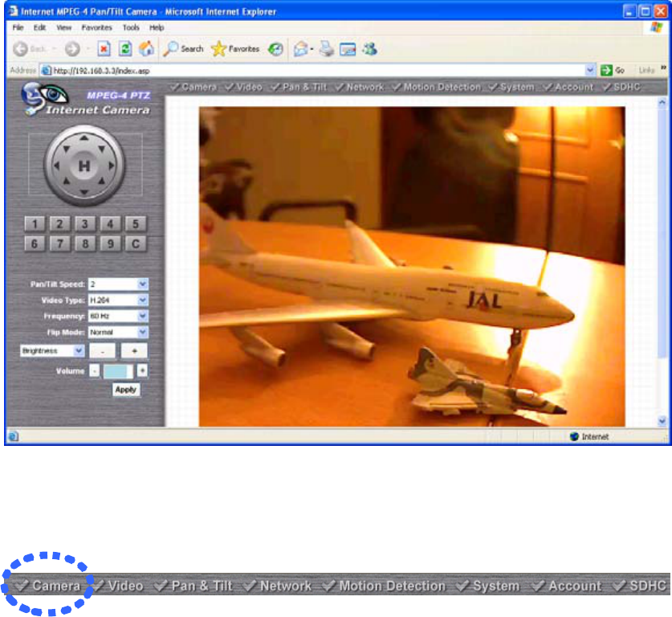Click the live video image of airplane
The height and width of the screenshot is (617, 672).
coord(412,266)
